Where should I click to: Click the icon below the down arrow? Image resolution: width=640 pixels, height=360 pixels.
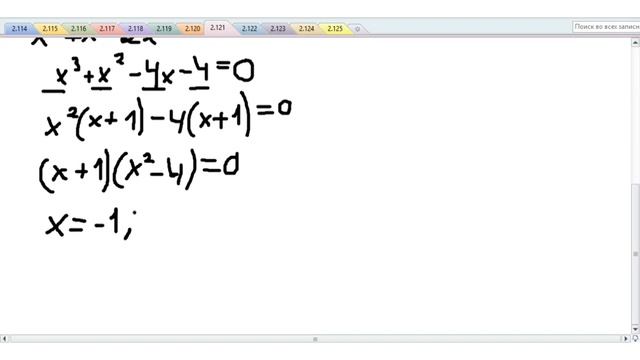636,338
